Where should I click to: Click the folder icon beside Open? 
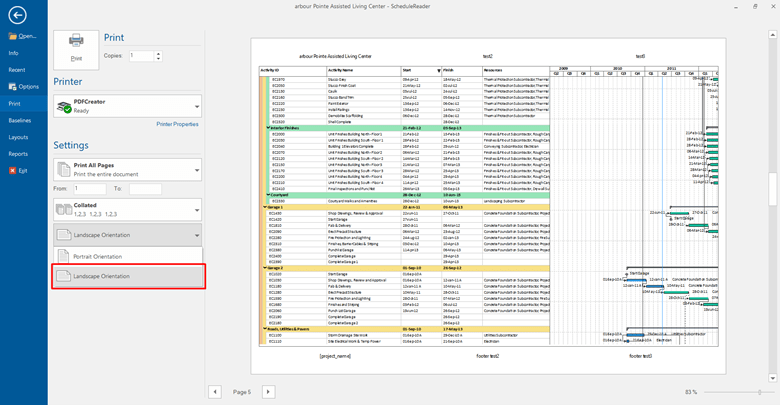12,36
